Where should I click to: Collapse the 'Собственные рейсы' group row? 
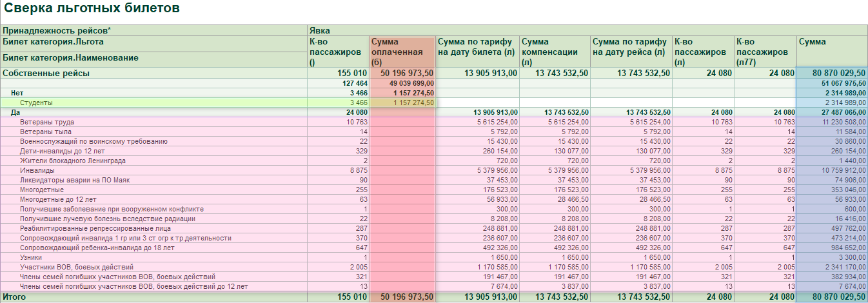pyautogui.click(x=46, y=73)
